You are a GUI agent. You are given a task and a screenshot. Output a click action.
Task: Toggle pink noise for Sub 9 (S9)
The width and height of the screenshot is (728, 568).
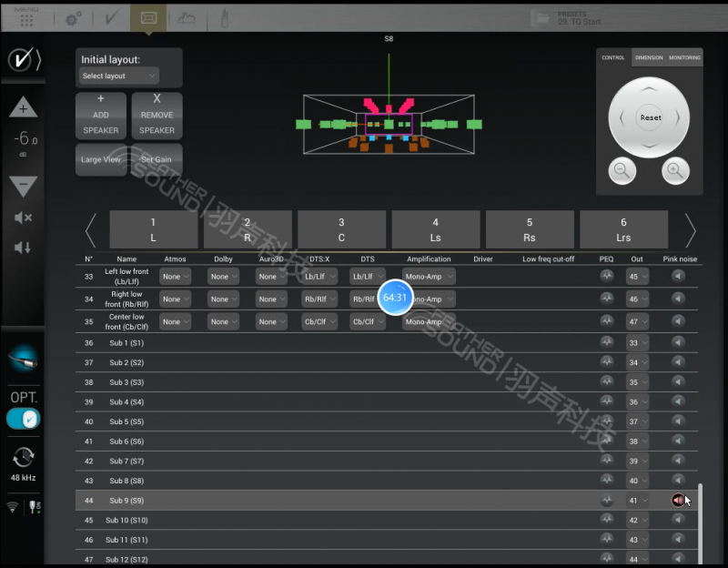click(677, 501)
